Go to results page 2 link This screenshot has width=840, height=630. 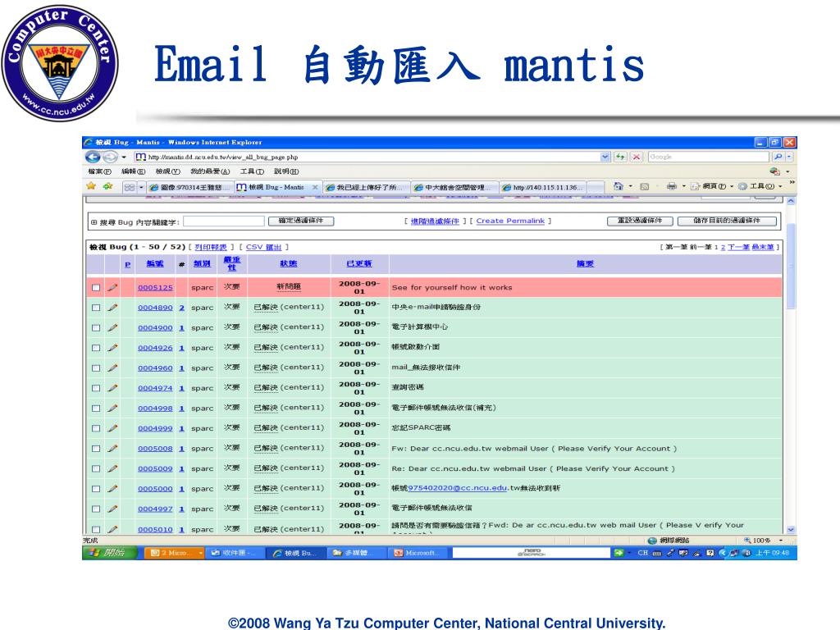click(x=723, y=247)
